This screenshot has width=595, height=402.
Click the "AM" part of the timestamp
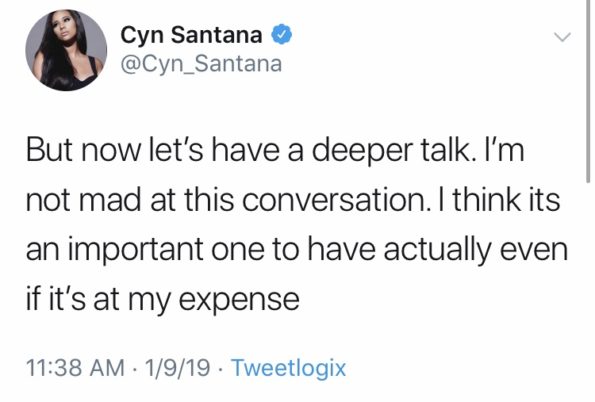coord(107,368)
